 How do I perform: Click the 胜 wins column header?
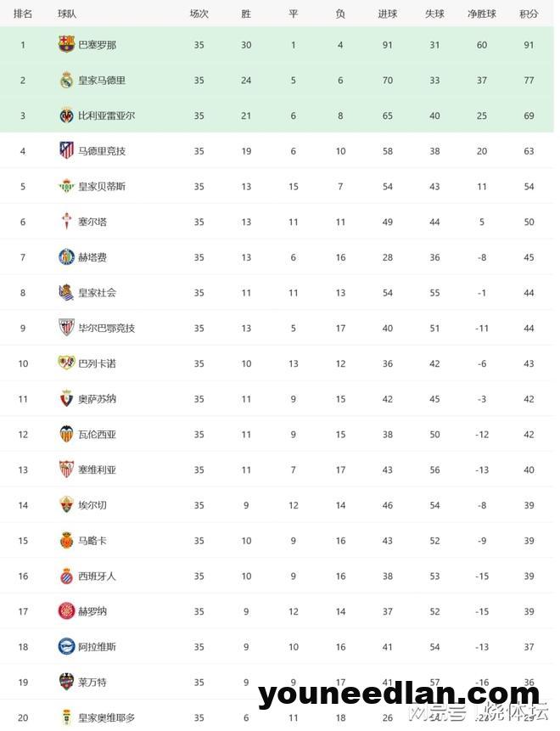tap(246, 14)
